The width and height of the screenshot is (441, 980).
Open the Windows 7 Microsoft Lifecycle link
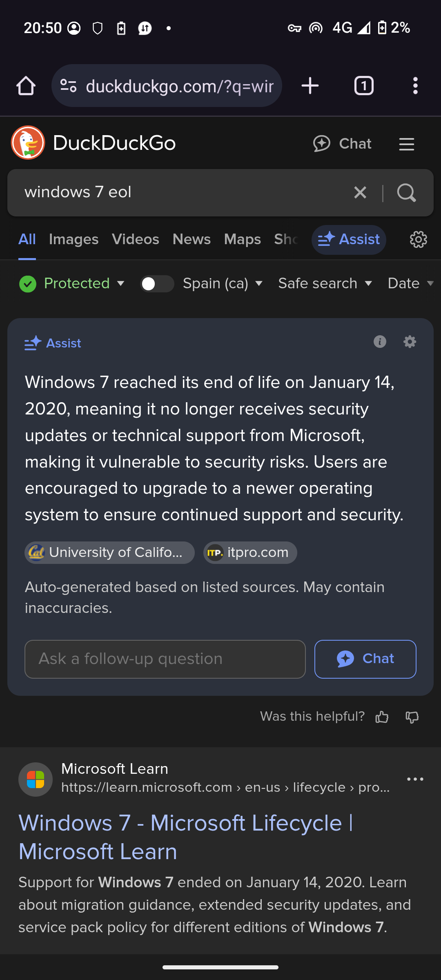186,837
